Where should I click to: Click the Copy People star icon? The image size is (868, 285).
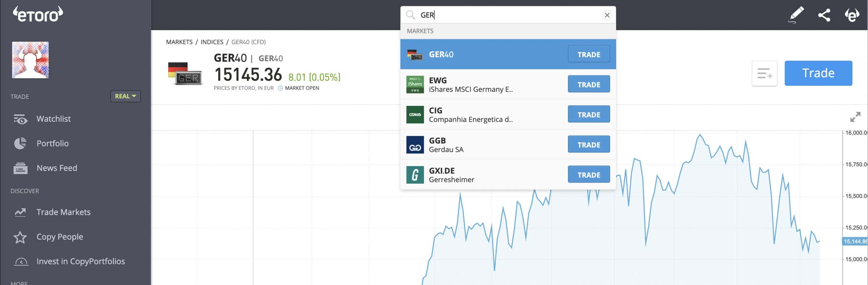point(20,237)
